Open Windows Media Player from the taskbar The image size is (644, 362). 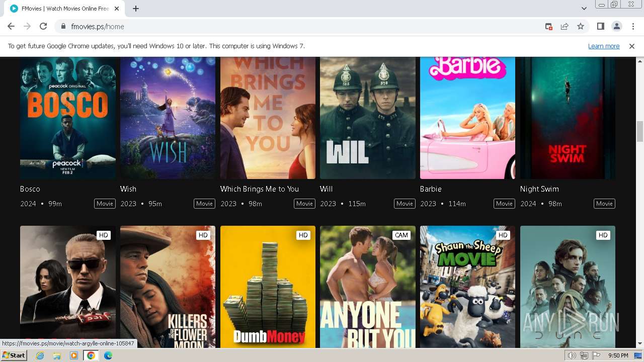(x=74, y=355)
